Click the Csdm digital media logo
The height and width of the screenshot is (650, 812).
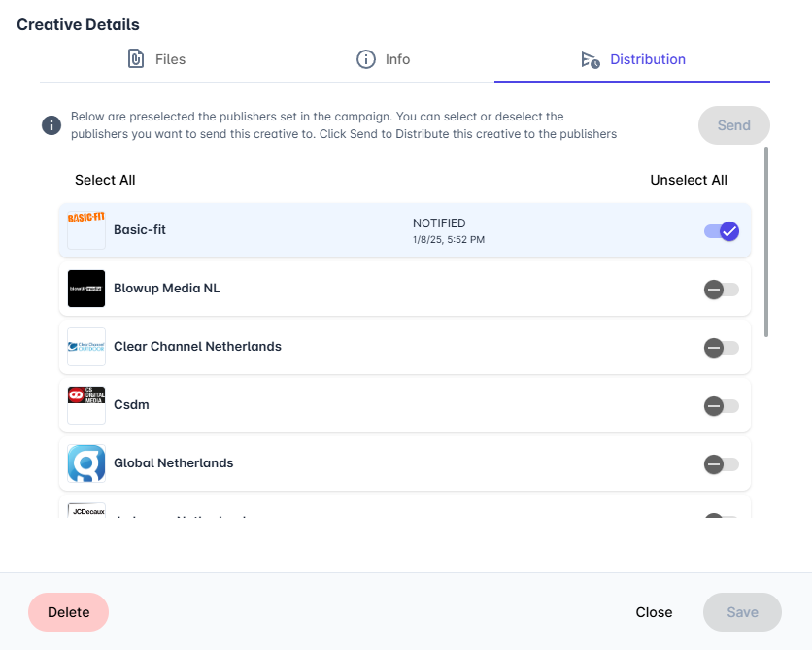click(x=86, y=405)
